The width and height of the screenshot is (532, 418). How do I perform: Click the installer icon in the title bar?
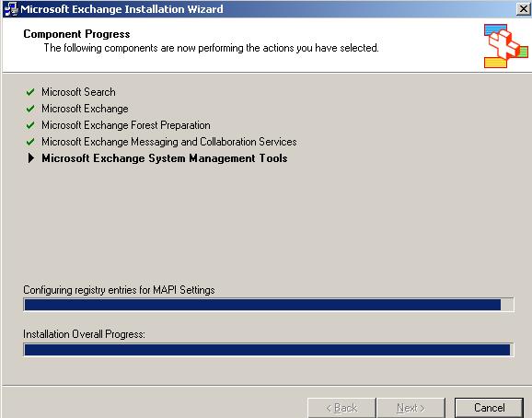click(x=10, y=9)
